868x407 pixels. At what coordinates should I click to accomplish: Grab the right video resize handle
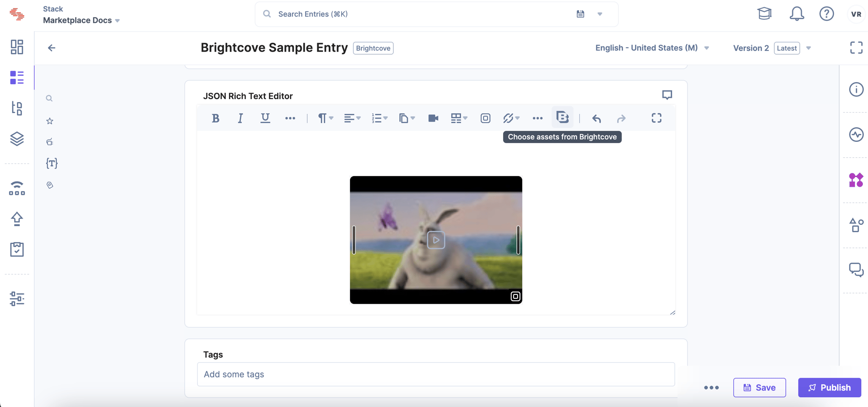518,240
